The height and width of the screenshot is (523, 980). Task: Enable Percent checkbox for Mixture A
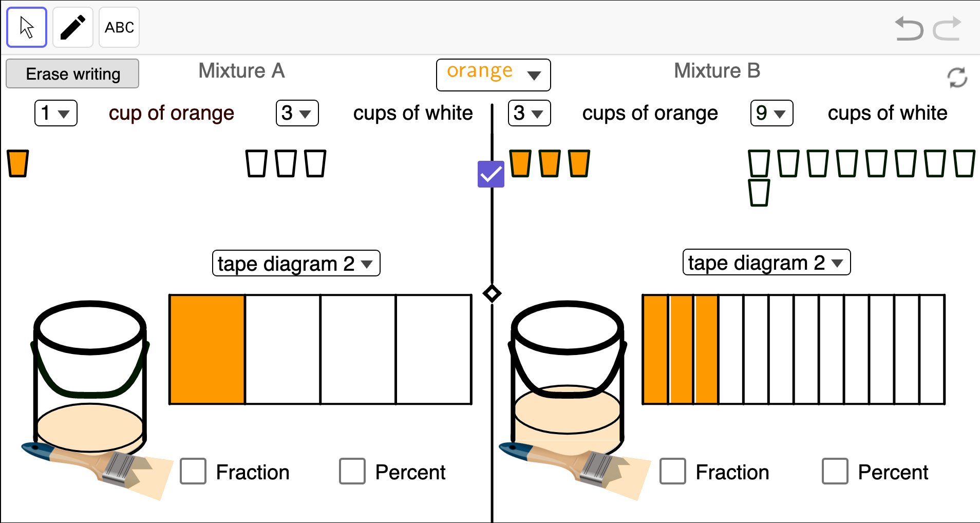click(352, 471)
